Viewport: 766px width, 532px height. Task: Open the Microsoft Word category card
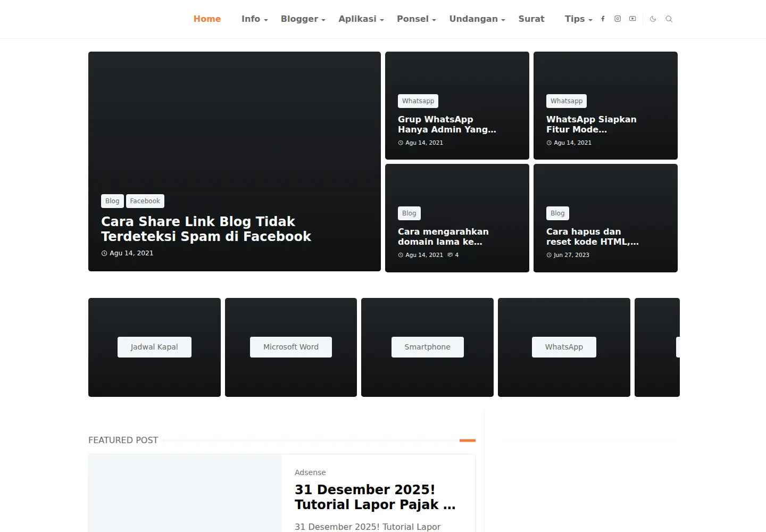click(x=291, y=347)
